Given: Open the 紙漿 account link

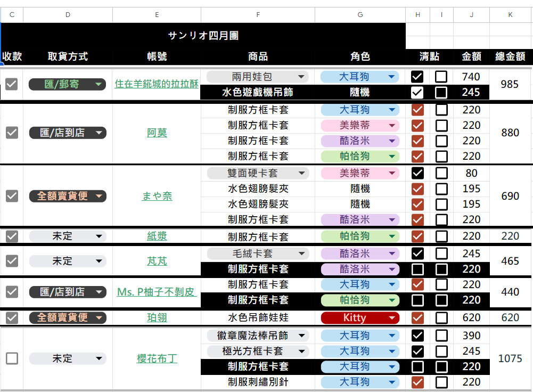Looking at the screenshot, I should tap(157, 236).
